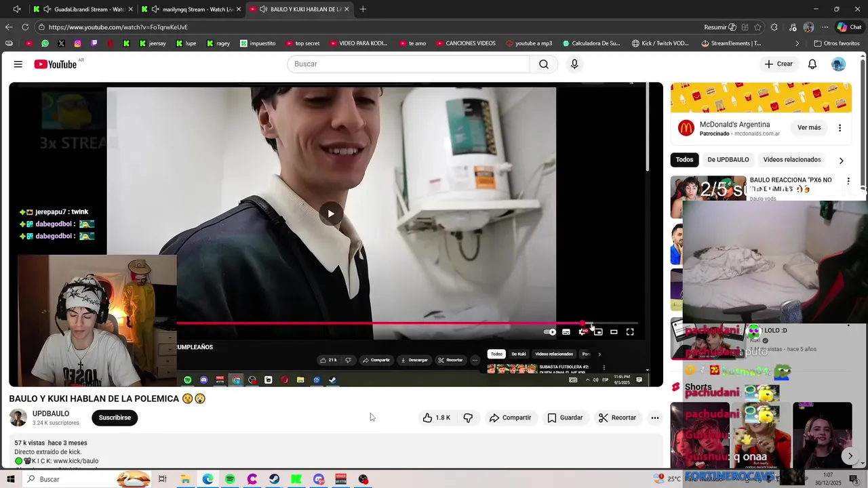Advance the filter chips with the right arrow

point(842,161)
